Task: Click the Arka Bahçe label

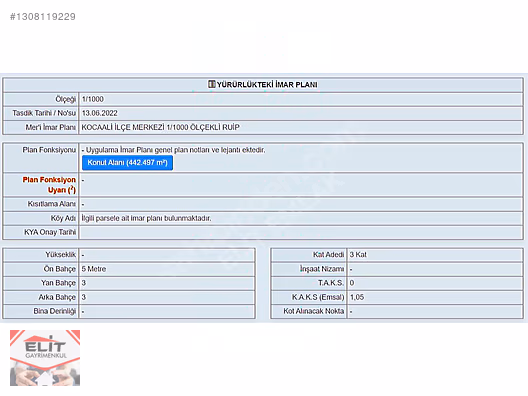Action: 57,297
